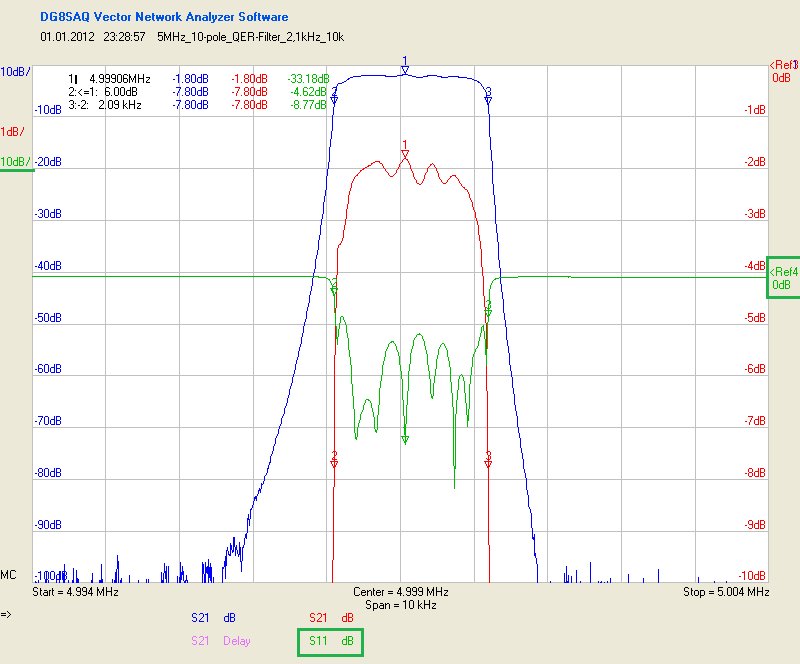Select marker 3 on the blue trace

(488, 99)
